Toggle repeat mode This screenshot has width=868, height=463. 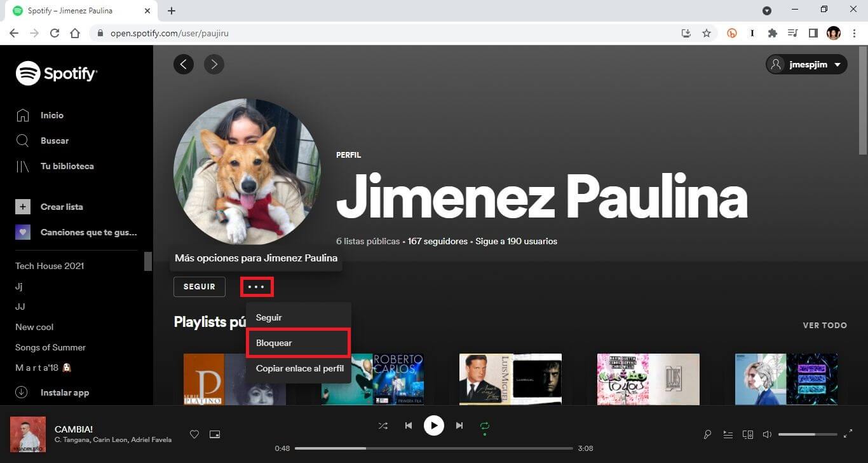coord(485,425)
